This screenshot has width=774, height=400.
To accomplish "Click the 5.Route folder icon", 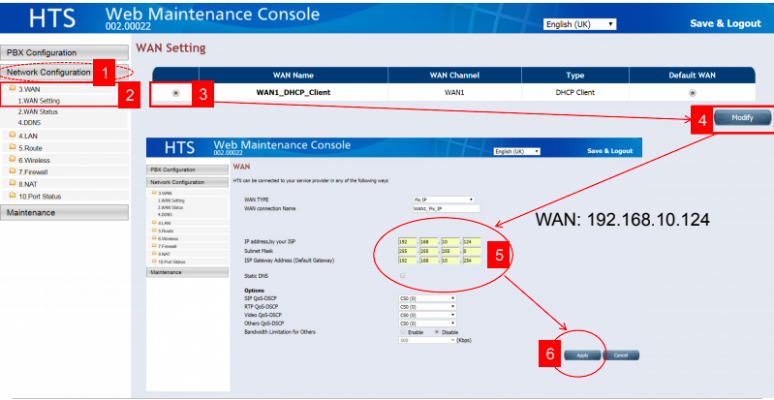I will (12, 147).
